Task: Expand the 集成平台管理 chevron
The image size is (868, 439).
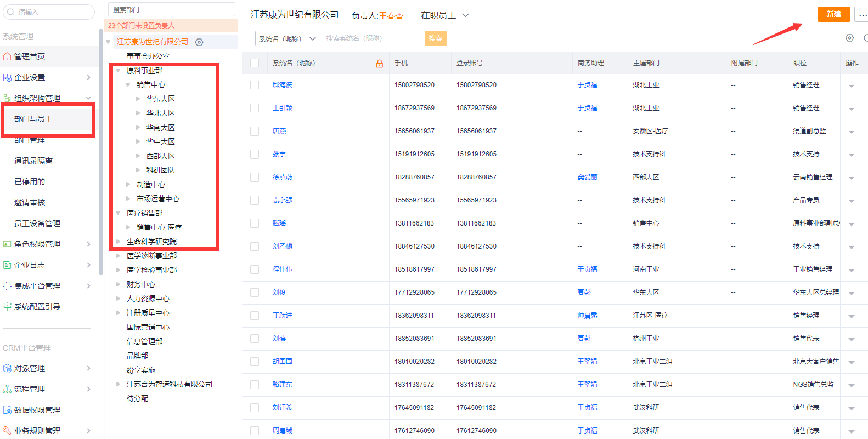Action: tap(88, 286)
